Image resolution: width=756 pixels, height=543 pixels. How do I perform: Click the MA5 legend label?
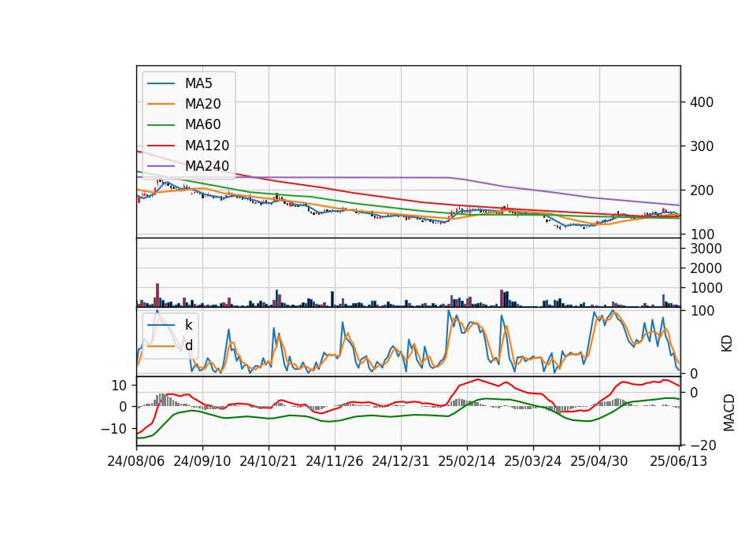[198, 83]
